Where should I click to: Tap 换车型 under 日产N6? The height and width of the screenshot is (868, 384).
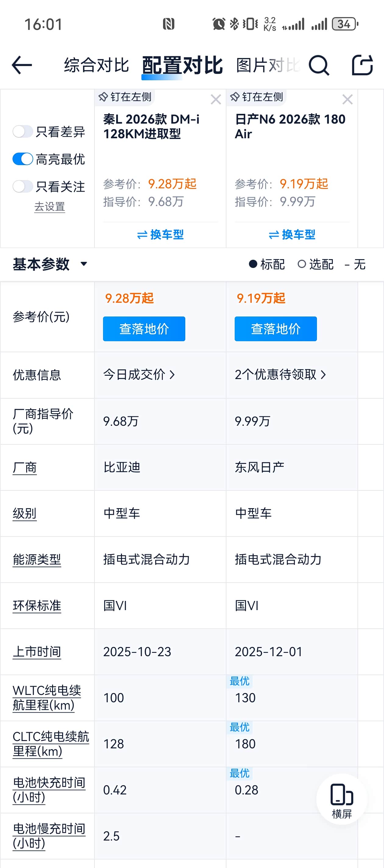[292, 234]
